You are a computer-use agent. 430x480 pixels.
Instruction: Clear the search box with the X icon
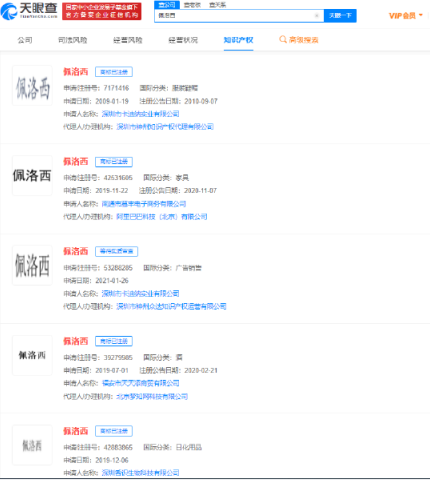(x=317, y=16)
